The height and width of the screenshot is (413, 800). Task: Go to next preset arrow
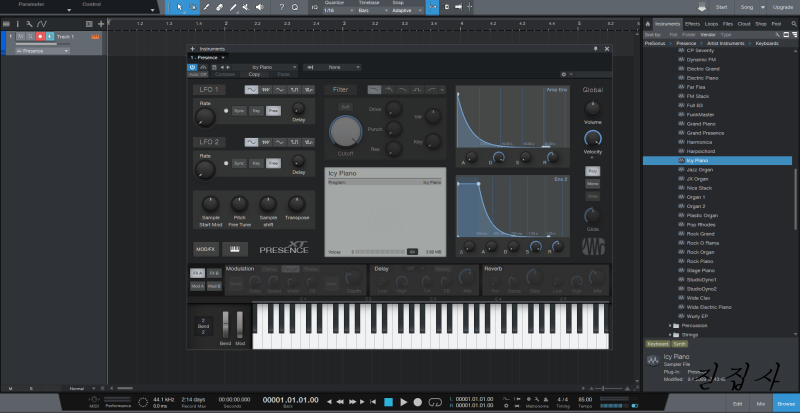pyautogui.click(x=228, y=67)
